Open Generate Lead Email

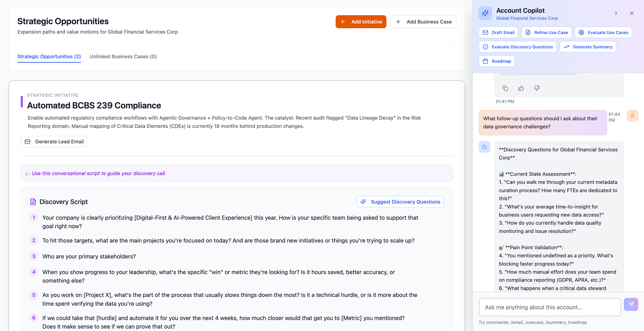(x=54, y=142)
